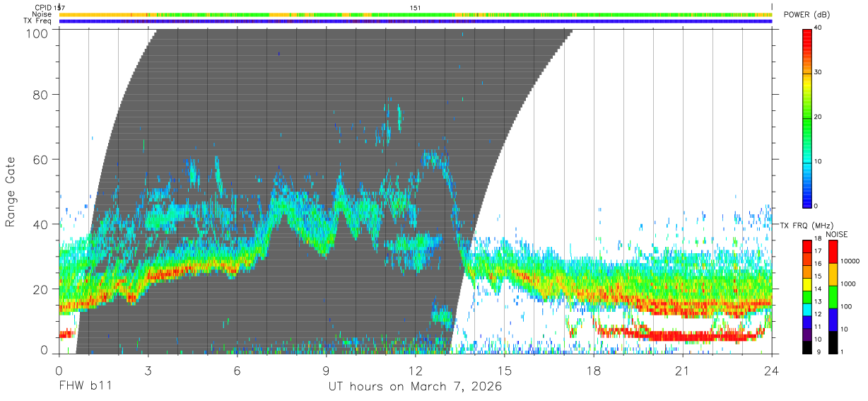Click the '10000' label on NOISE legend
This screenshot has width=868, height=401.
(851, 261)
